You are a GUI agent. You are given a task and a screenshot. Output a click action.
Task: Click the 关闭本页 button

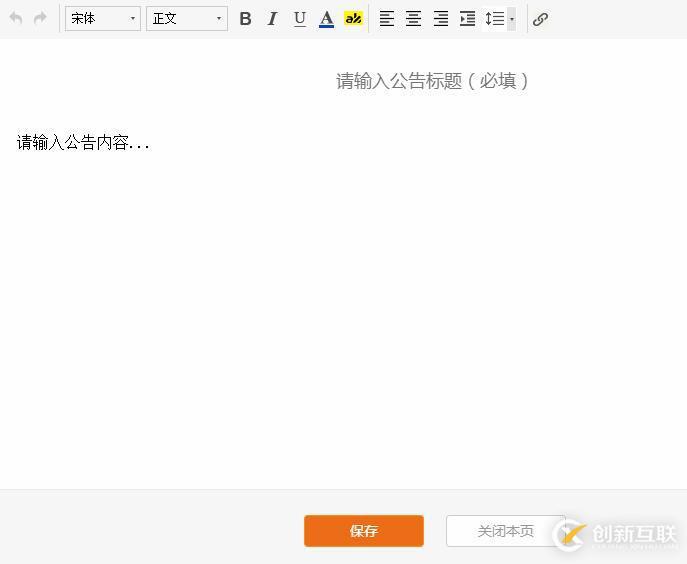tap(506, 531)
